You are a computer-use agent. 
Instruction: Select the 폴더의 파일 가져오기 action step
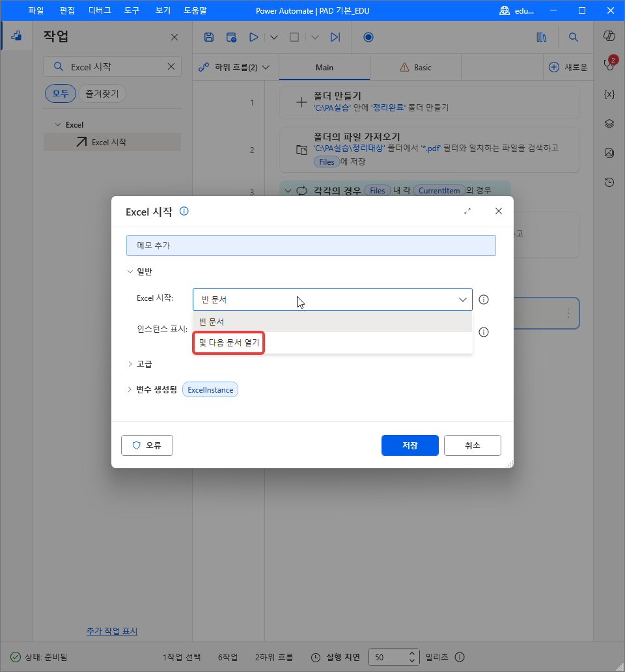coord(429,150)
